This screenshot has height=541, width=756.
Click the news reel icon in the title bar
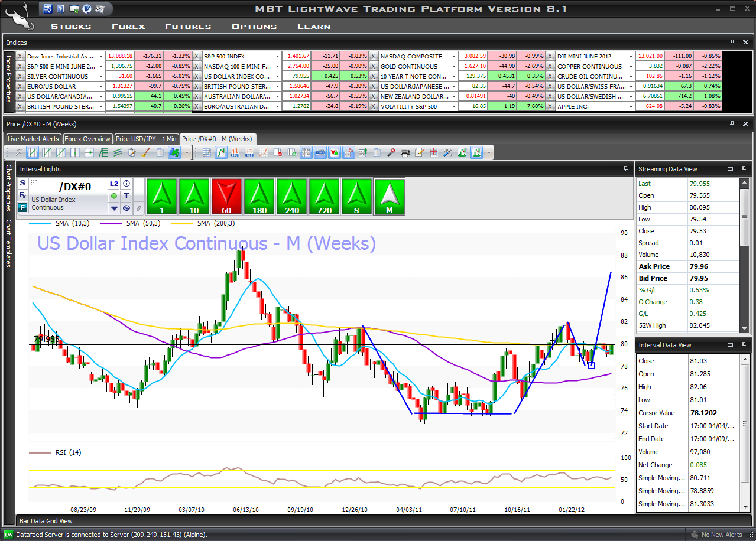pos(100,9)
